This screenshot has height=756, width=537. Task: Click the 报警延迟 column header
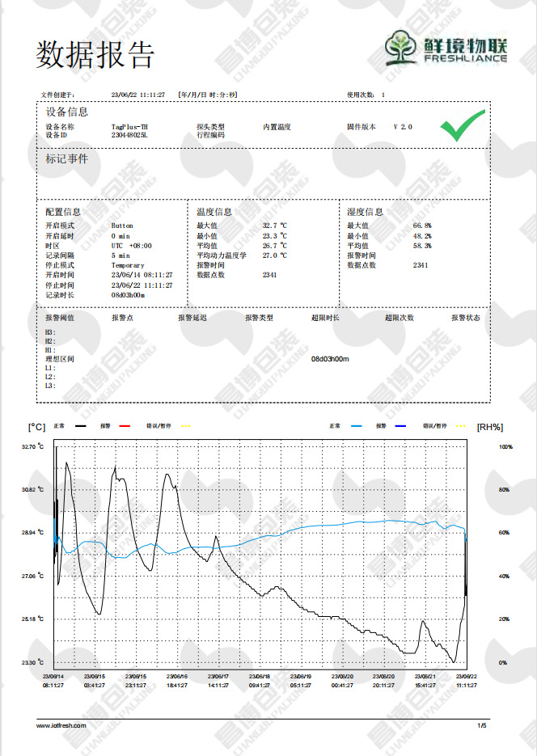coord(192,318)
